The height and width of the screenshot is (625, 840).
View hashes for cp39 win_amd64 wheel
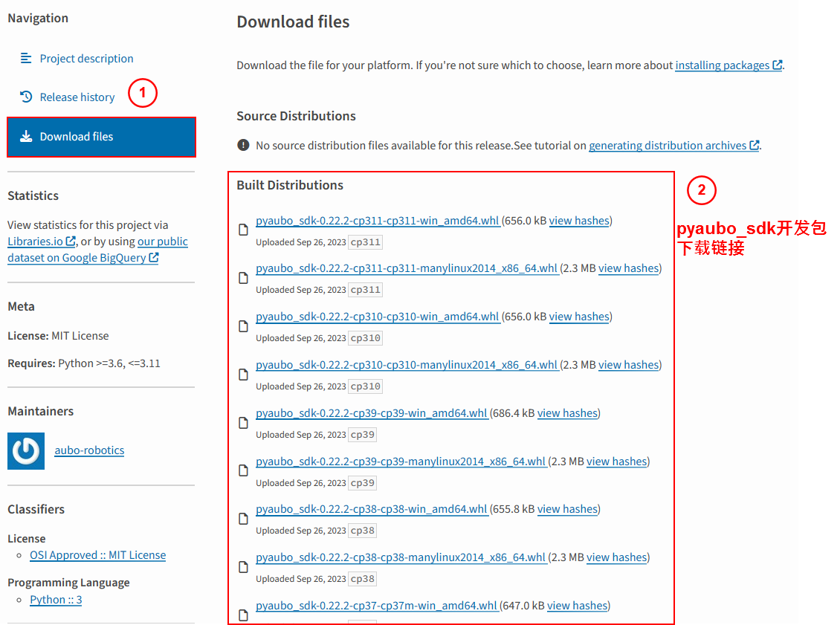tap(567, 413)
